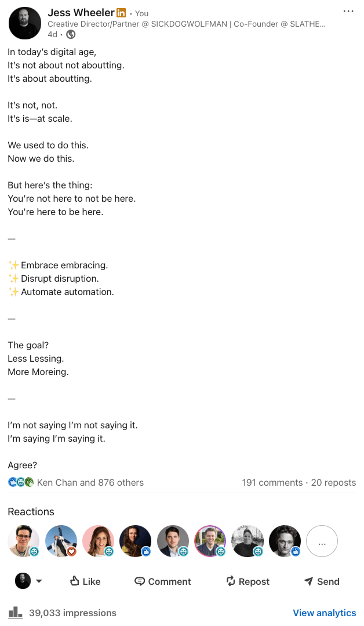Click the Comment speech bubble icon
The width and height of the screenshot is (364, 626).
139,581
